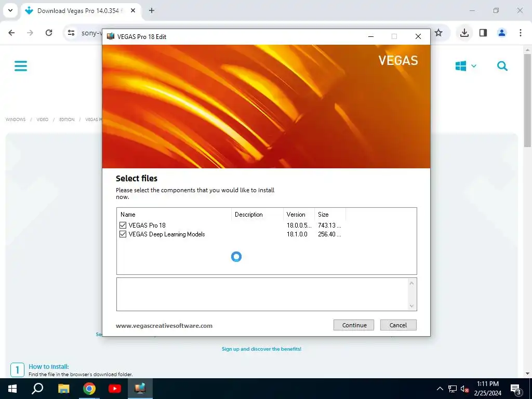Go back in Chrome browser
532x399 pixels.
pyautogui.click(x=11, y=33)
